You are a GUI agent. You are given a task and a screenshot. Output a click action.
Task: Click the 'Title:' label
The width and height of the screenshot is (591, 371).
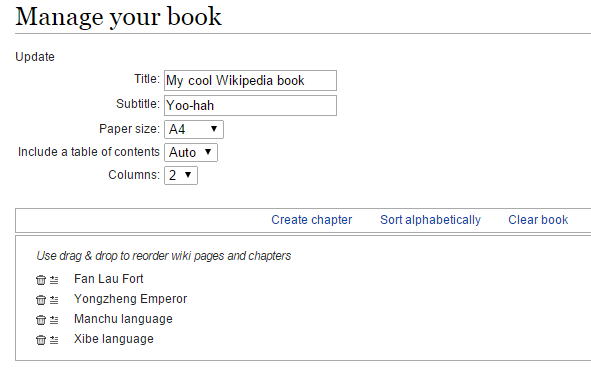coord(147,79)
